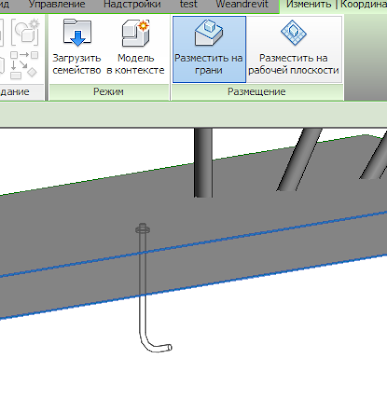
Task: Click the Размещение panel title
Action: (x=256, y=92)
